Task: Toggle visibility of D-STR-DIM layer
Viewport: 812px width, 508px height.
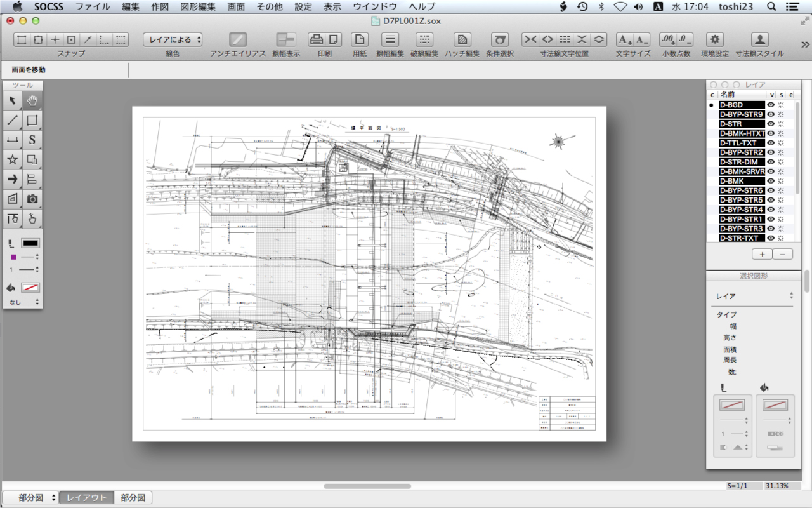Action: 771,162
